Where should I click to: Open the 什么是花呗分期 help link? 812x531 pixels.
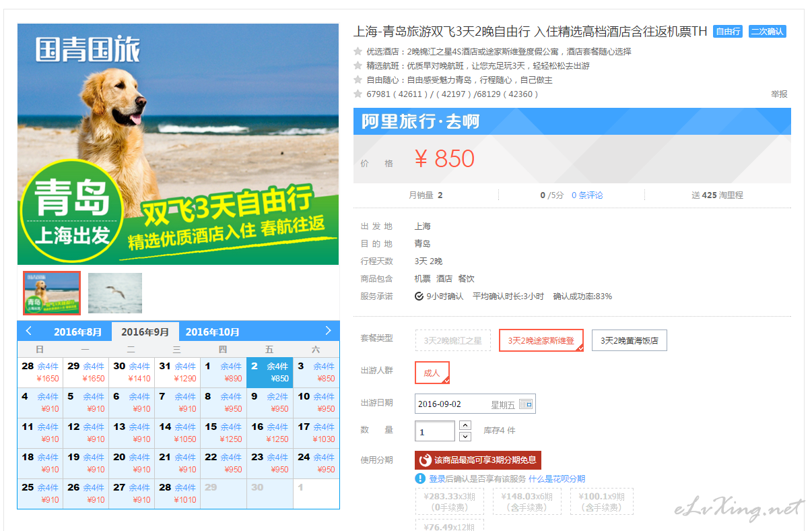(x=557, y=478)
